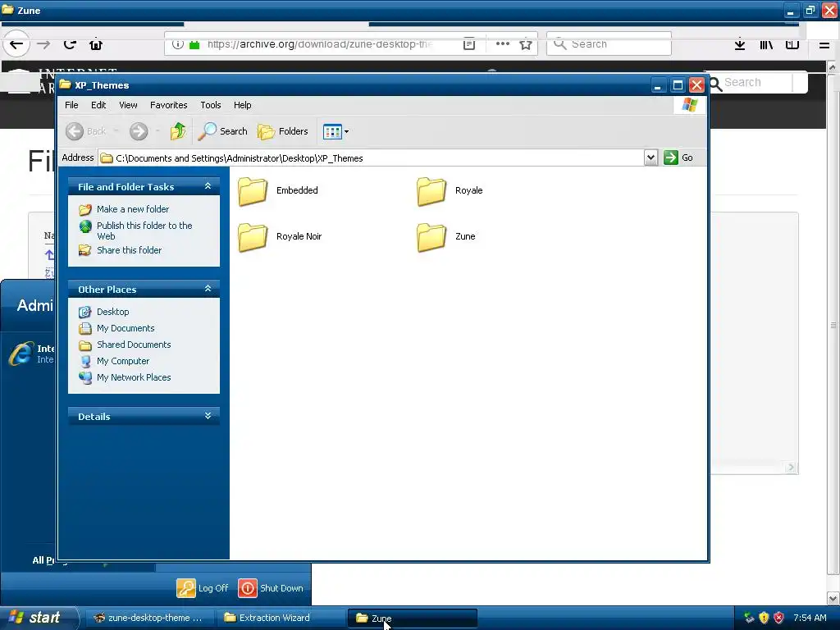
Task: Click the address path field
Action: point(372,158)
